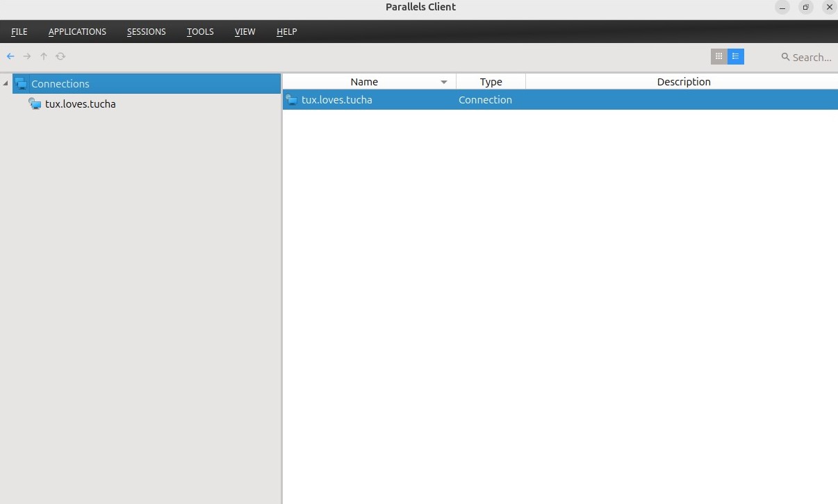Viewport: 838px width, 504px height.
Task: Click the connection icon in list row
Action: [x=292, y=100]
